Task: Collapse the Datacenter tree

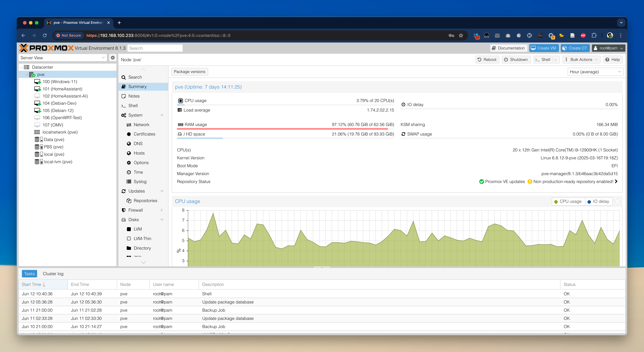Action: point(21,67)
